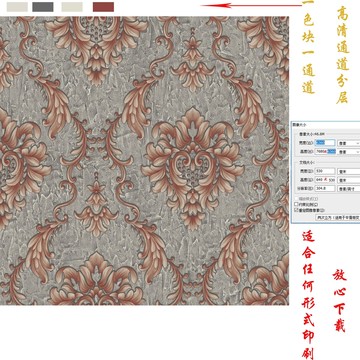
Task: Toggle the resample image checkbox
Action: (x=296, y=210)
